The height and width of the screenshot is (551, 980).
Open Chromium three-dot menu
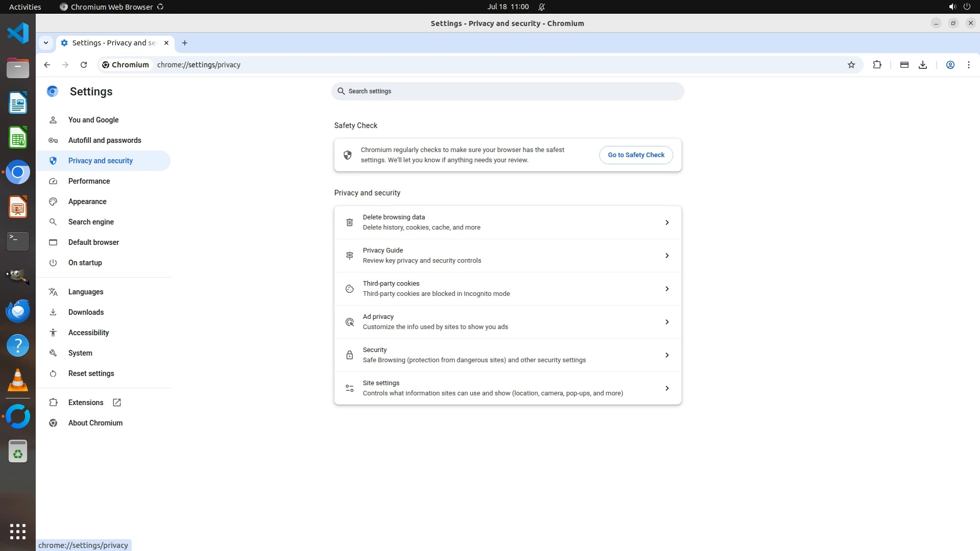coord(968,65)
